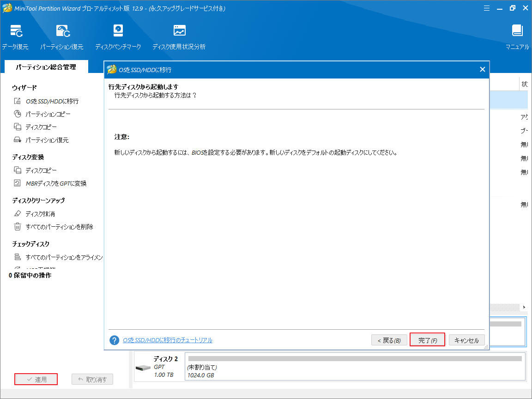Click the 注意: heading text in dialog
The height and width of the screenshot is (399, 532).
(x=122, y=137)
